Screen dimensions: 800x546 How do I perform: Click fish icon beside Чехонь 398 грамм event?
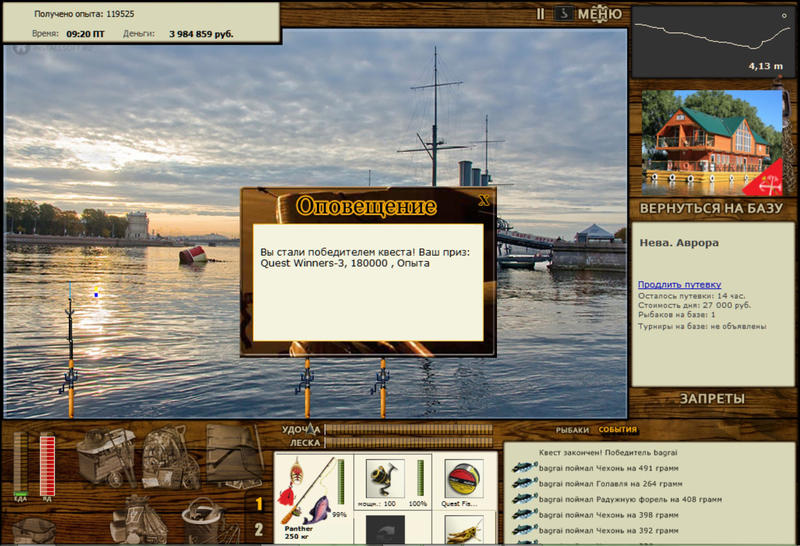click(x=524, y=514)
